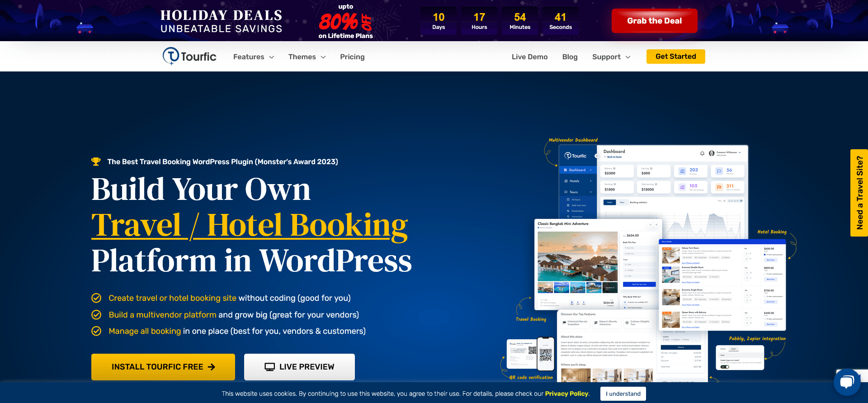Click the Hotel Booking room list mockup
Screen dimensions: 868x403
(722, 285)
